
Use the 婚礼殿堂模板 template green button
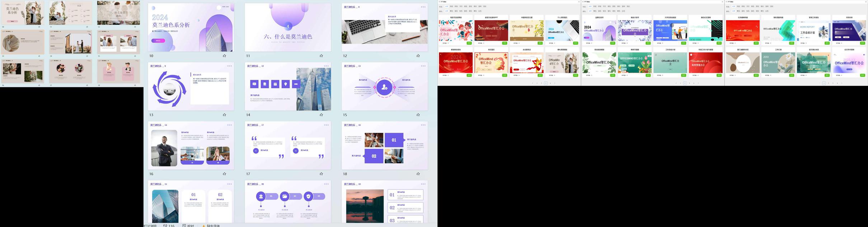(576, 75)
